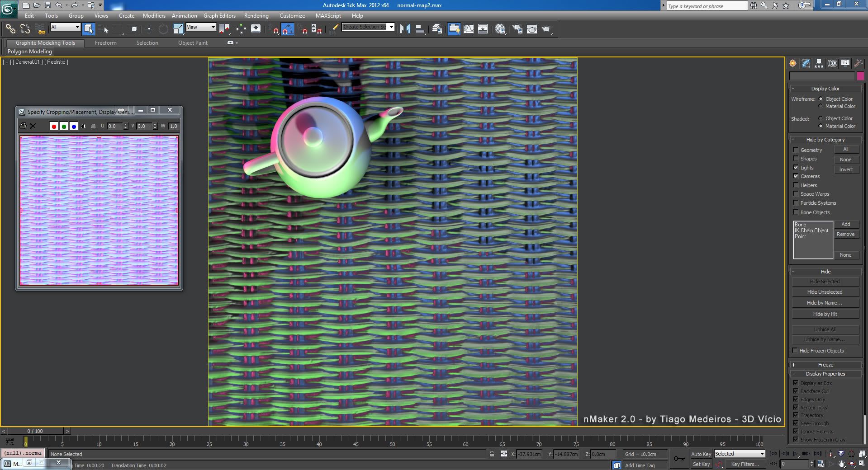Open the Modifiers menu

coord(154,15)
